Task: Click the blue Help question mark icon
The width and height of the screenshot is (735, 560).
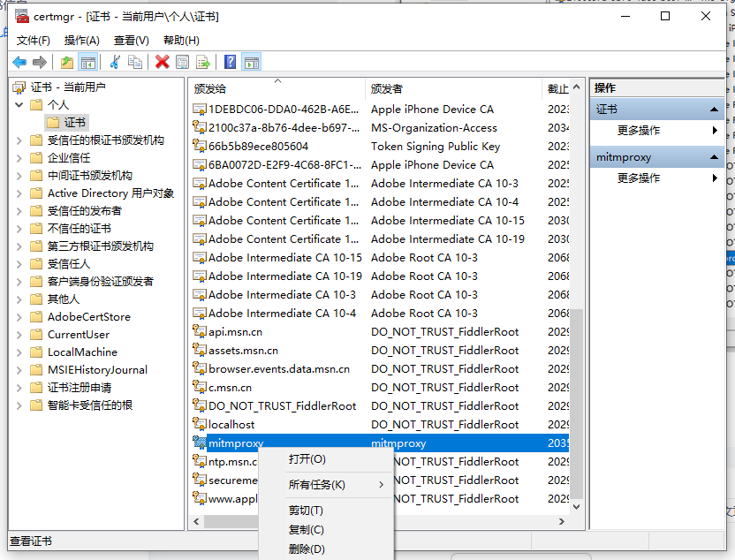Action: (231, 62)
